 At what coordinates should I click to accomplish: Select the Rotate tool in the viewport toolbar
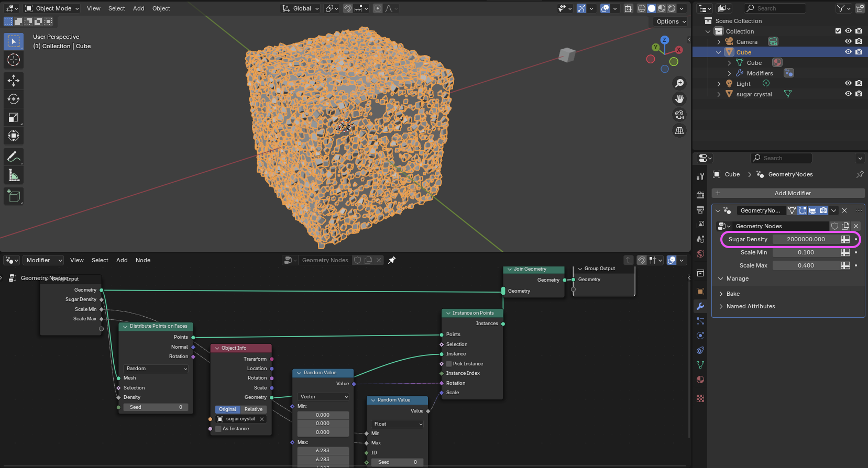coord(14,99)
